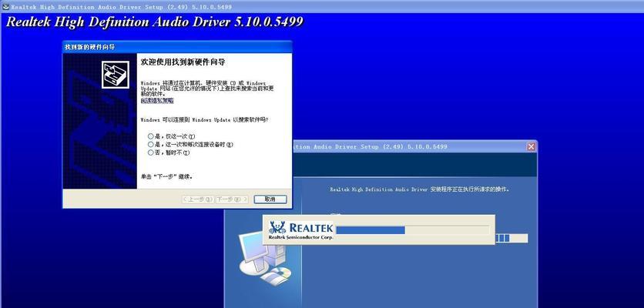The width and height of the screenshot is (644, 308).
Task: Close the Realtek Audio Driver Setup window
Action: 531,146
